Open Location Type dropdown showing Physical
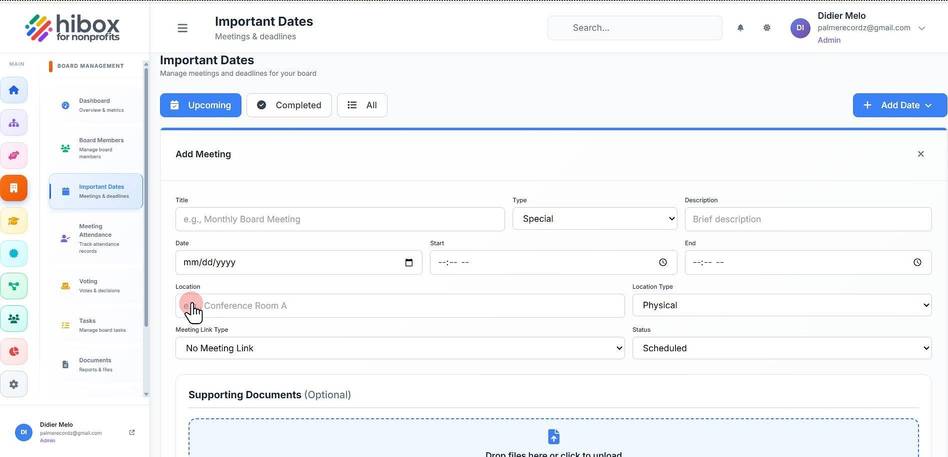 tap(782, 305)
